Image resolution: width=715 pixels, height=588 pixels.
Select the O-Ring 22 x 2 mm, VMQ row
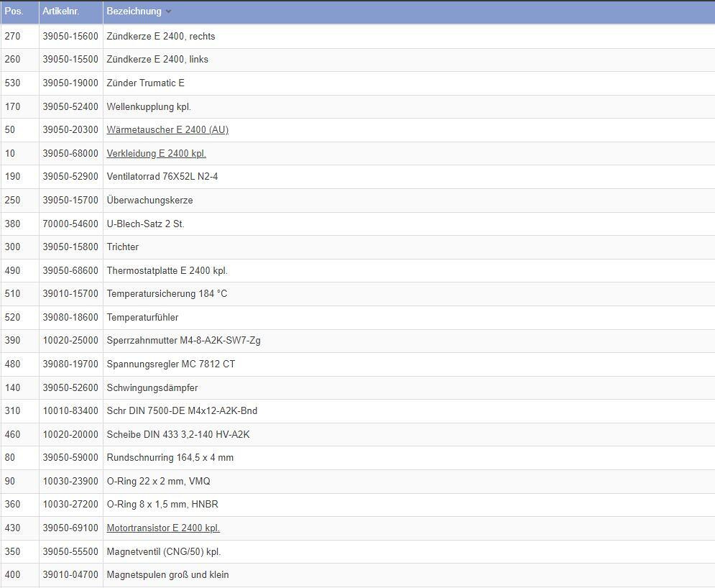[158, 482]
